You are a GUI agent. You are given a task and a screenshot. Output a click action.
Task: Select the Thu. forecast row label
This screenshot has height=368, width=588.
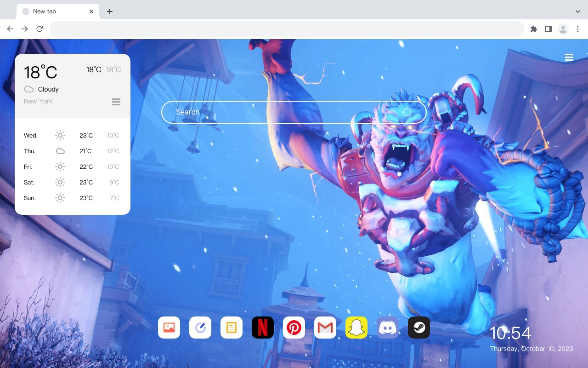pos(30,151)
